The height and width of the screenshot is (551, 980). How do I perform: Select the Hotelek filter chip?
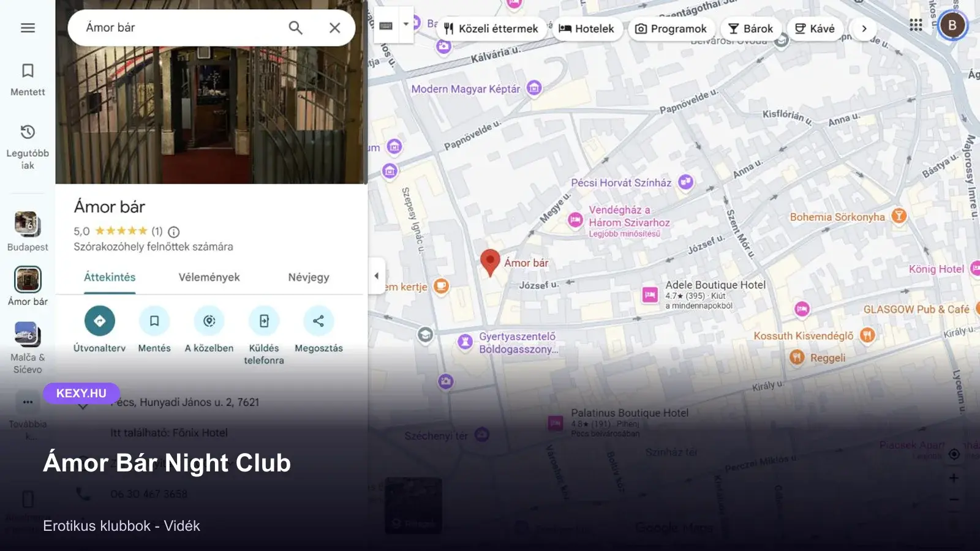(x=586, y=29)
